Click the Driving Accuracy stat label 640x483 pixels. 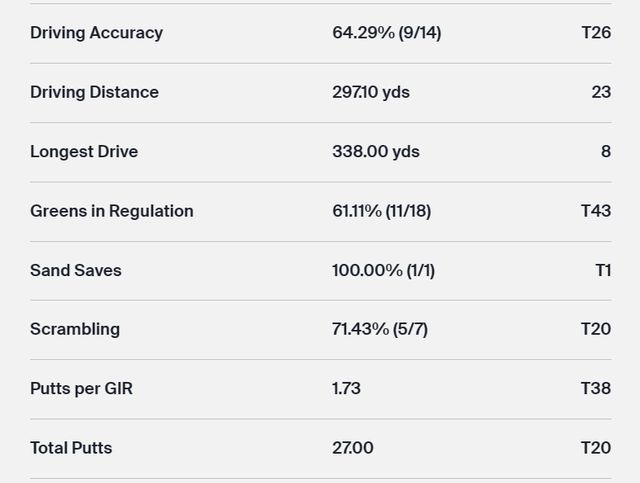[96, 33]
